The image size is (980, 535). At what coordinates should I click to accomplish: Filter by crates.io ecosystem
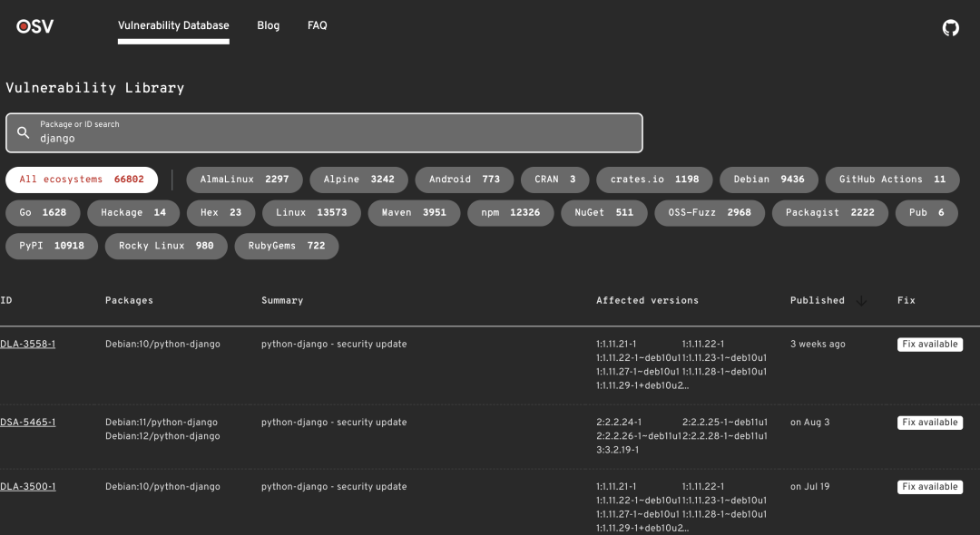(654, 180)
